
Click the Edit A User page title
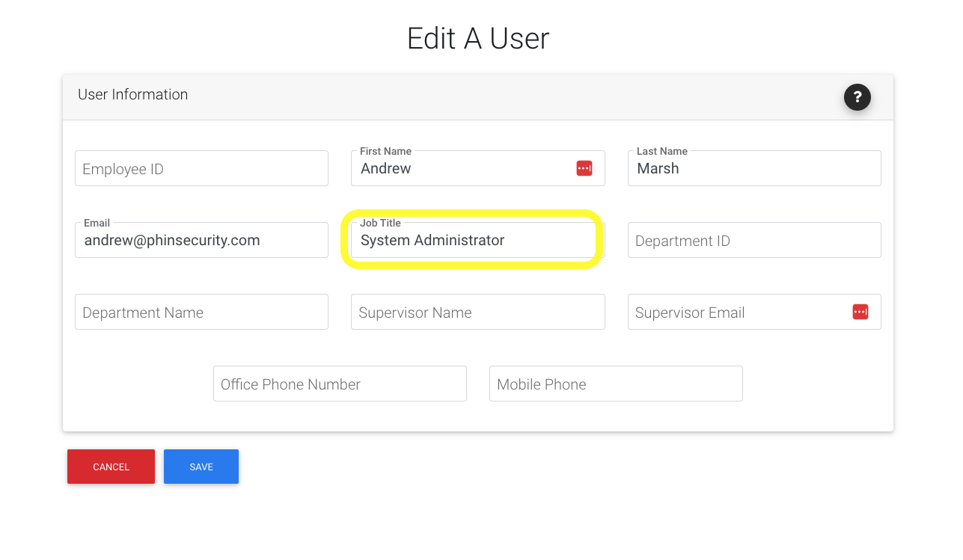(478, 38)
